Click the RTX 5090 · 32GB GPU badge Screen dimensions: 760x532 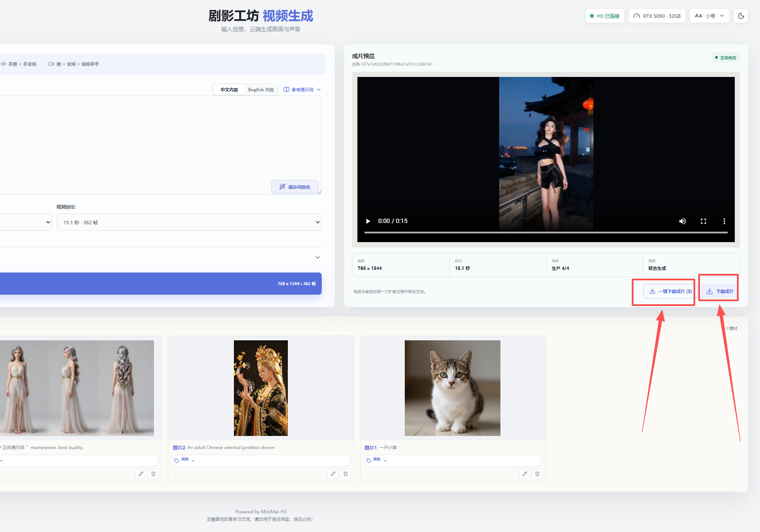tap(657, 16)
